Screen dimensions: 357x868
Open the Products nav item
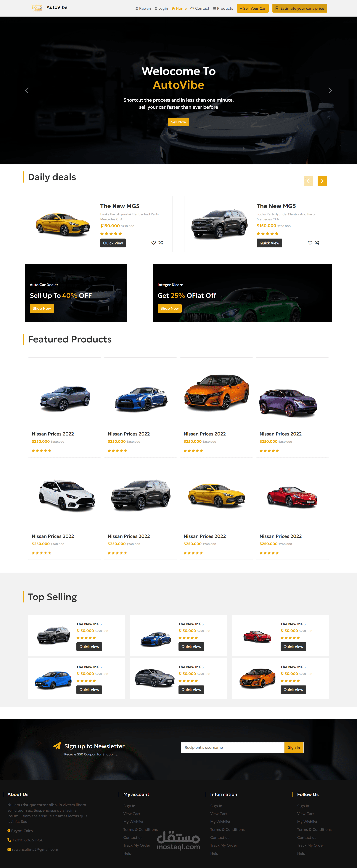pyautogui.click(x=223, y=8)
